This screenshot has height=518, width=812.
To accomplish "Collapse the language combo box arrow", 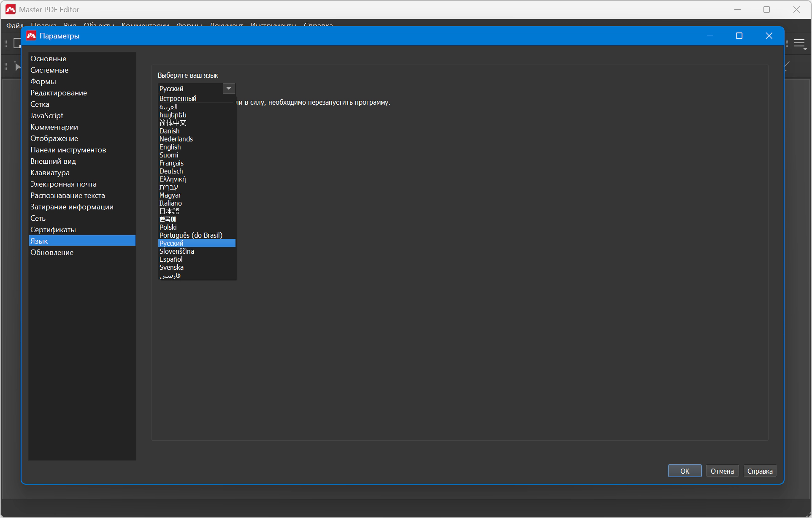I will click(x=229, y=89).
